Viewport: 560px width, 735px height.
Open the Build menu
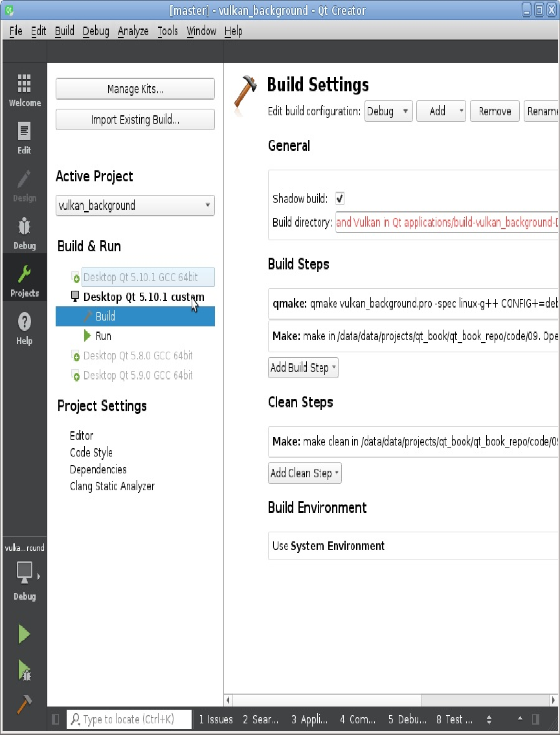point(65,31)
